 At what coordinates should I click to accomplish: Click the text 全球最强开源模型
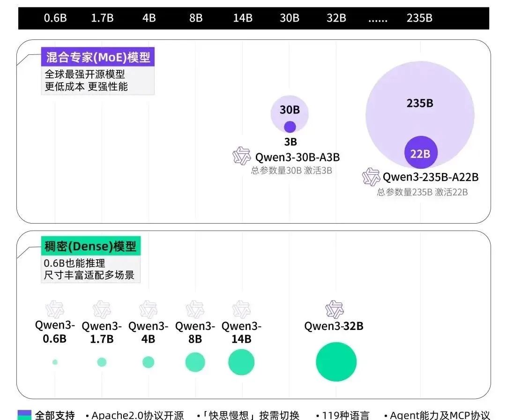(x=84, y=74)
